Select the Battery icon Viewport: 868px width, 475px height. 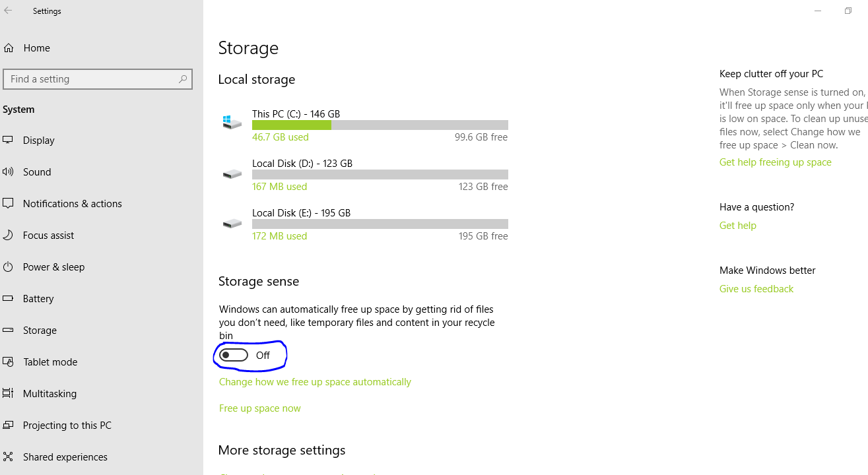coord(9,298)
